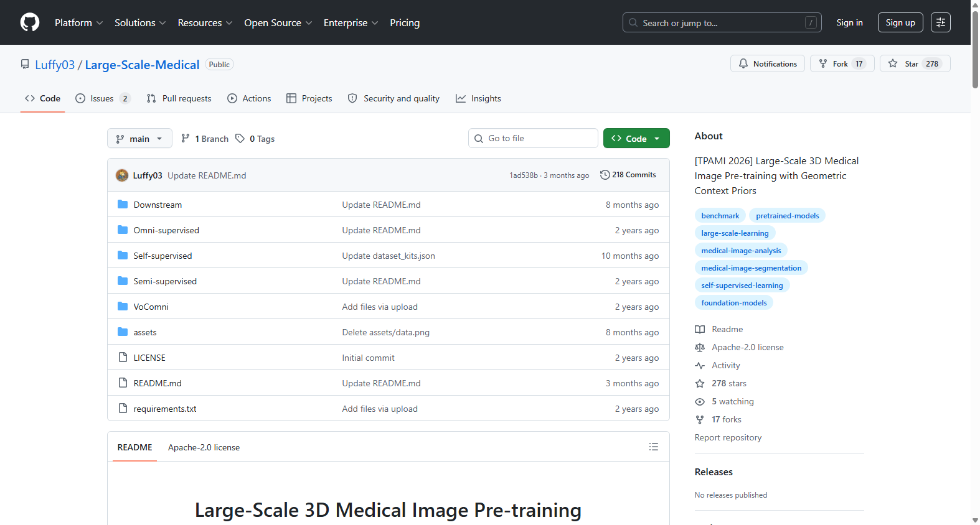The width and height of the screenshot is (980, 525).
Task: Open the Large-Scale-Medical repository title link
Action: tap(142, 65)
